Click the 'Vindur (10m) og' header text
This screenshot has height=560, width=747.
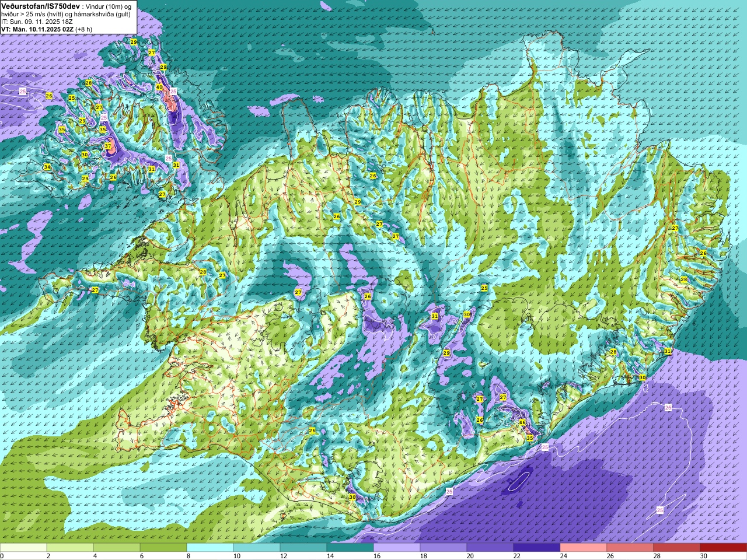pos(109,6)
